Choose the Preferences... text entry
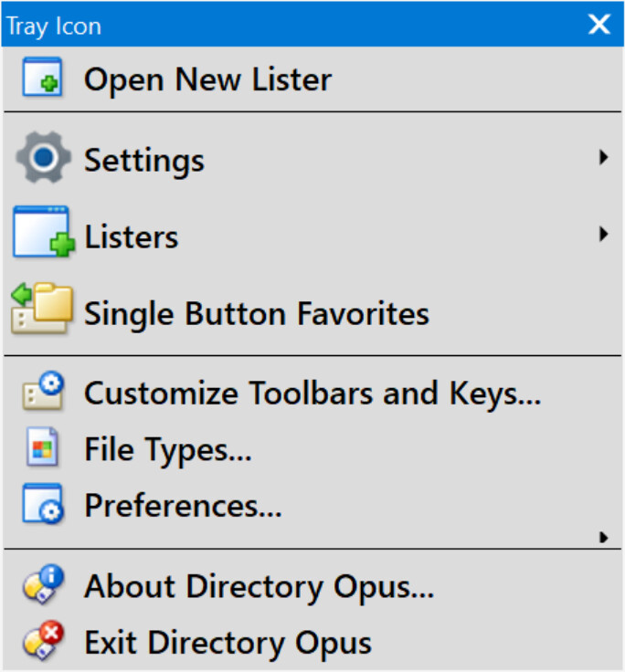The height and width of the screenshot is (672, 625). (x=183, y=505)
